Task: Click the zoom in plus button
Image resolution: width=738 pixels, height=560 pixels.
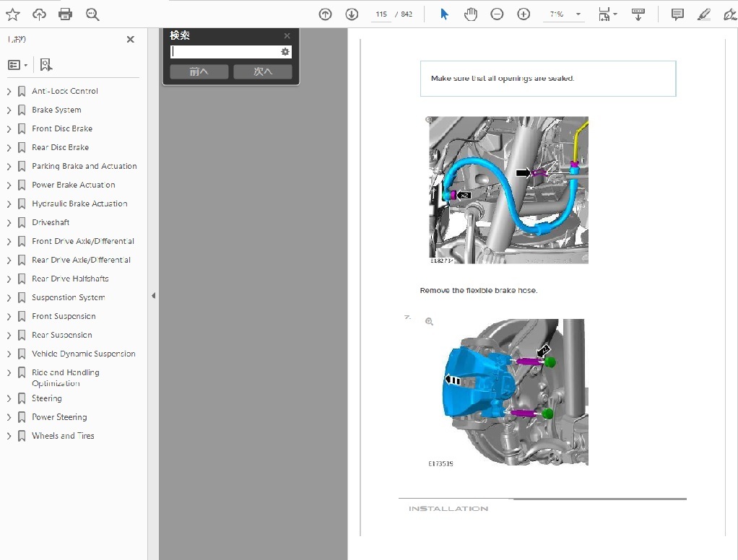Action: click(524, 14)
